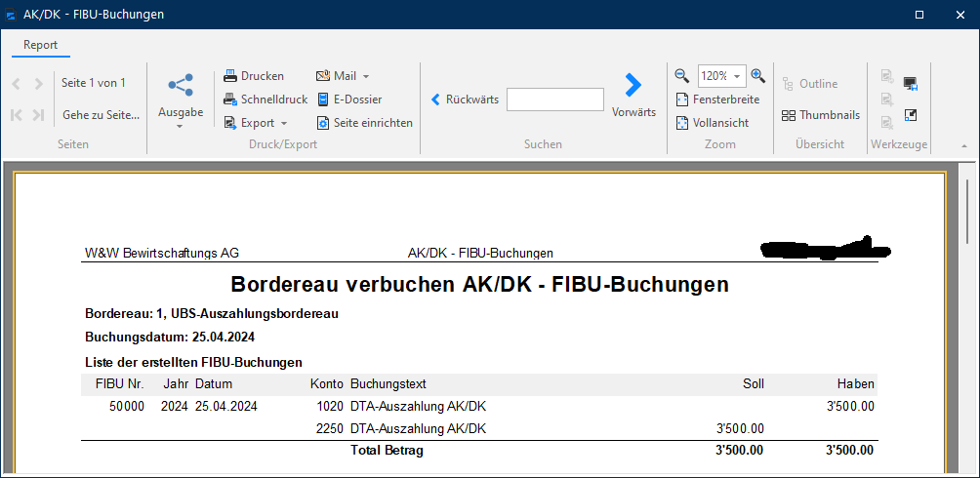The image size is (980, 478).
Task: Select the Report ribbon tab
Action: [41, 45]
